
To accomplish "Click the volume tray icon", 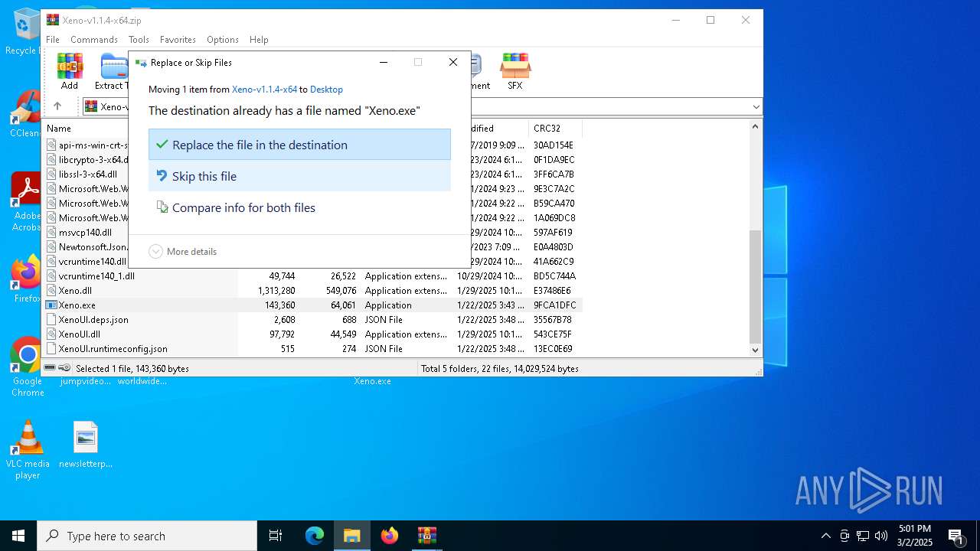I will coord(881,536).
